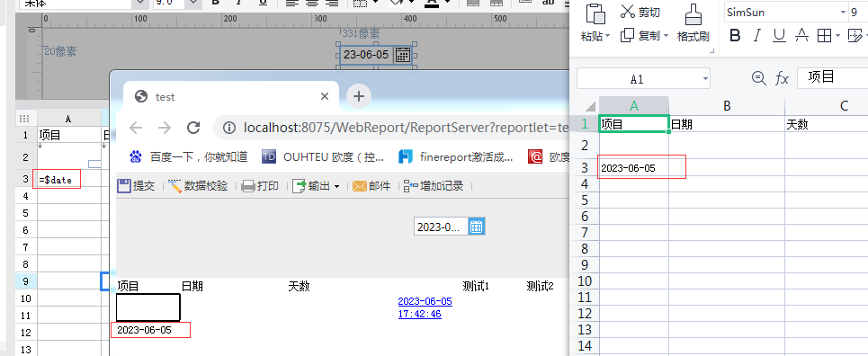The width and height of the screenshot is (868, 356).
Task: Click the 邮件 mail toolbar item
Action: pyautogui.click(x=371, y=186)
